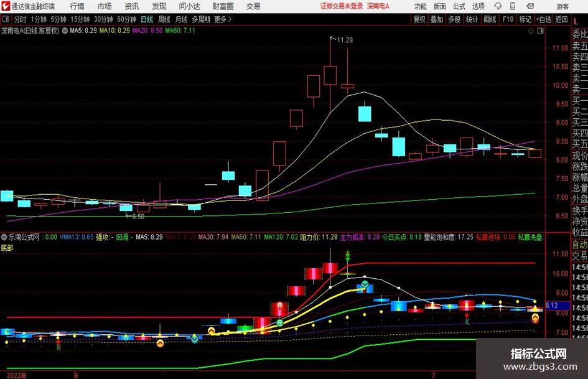
Task: Click the 叠加 overlay button
Action: point(437,19)
